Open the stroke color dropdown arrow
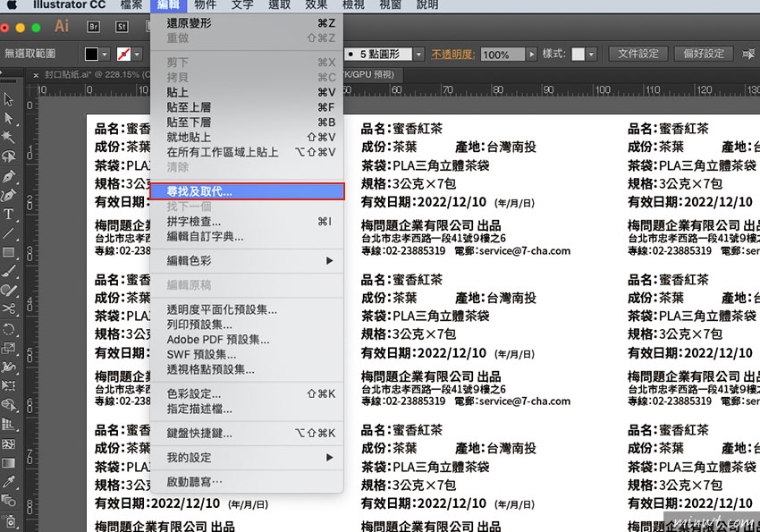Screen dimensions: 760x532 click(x=137, y=54)
